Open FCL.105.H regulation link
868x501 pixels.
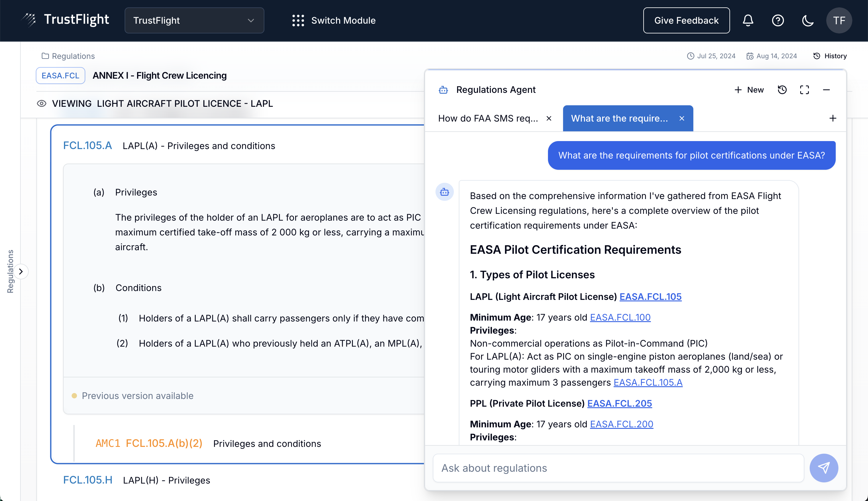point(88,480)
